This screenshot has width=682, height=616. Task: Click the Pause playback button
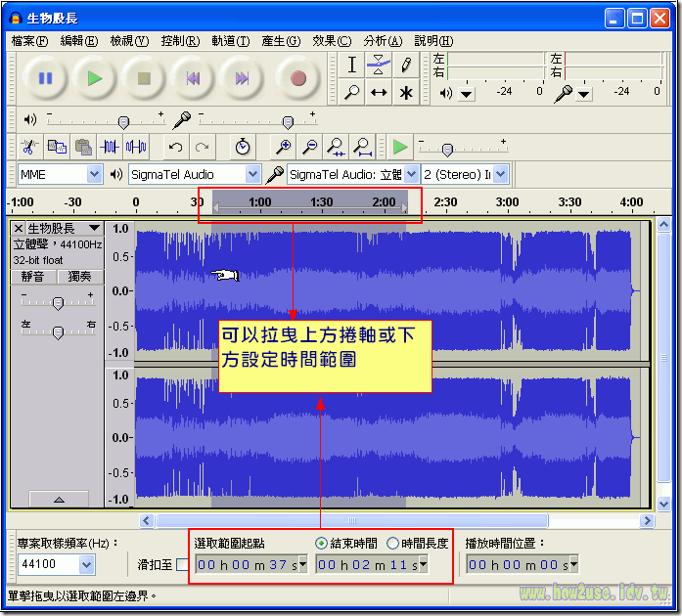[x=45, y=78]
